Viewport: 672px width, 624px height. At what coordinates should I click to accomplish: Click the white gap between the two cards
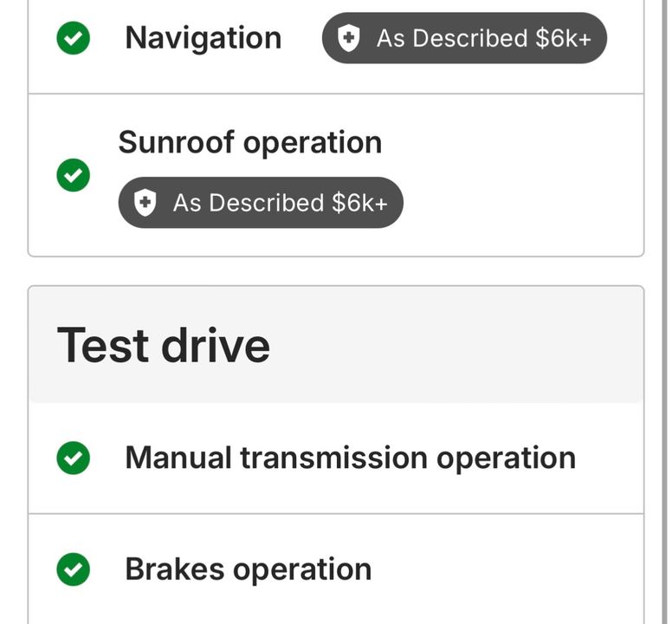[336, 271]
